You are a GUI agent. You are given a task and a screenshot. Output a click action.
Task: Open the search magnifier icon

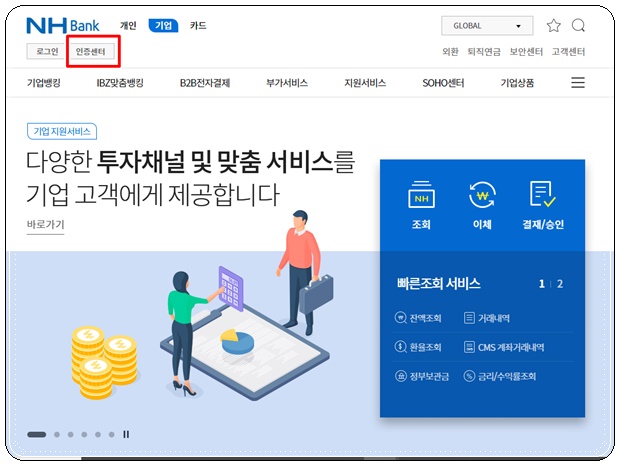coord(578,26)
